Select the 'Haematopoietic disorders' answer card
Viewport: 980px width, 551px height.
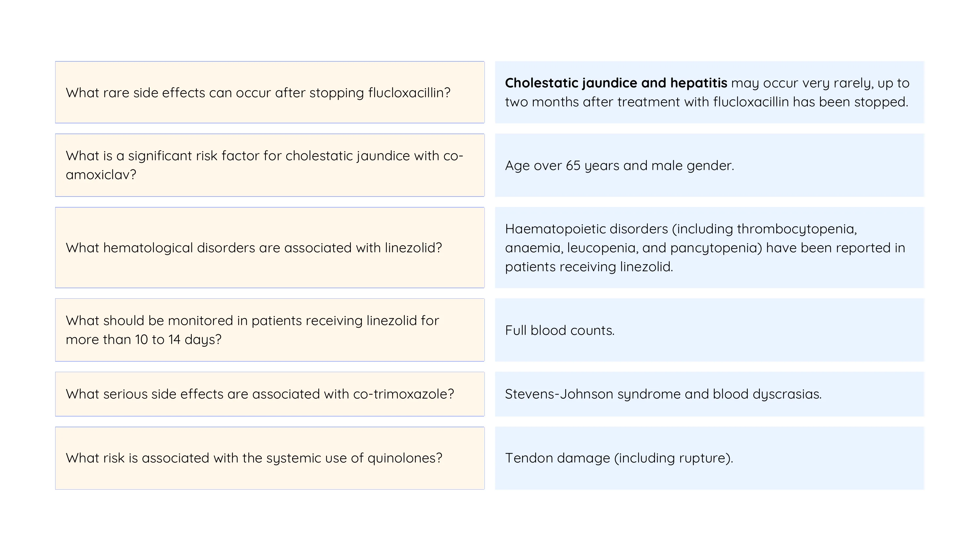coord(709,248)
